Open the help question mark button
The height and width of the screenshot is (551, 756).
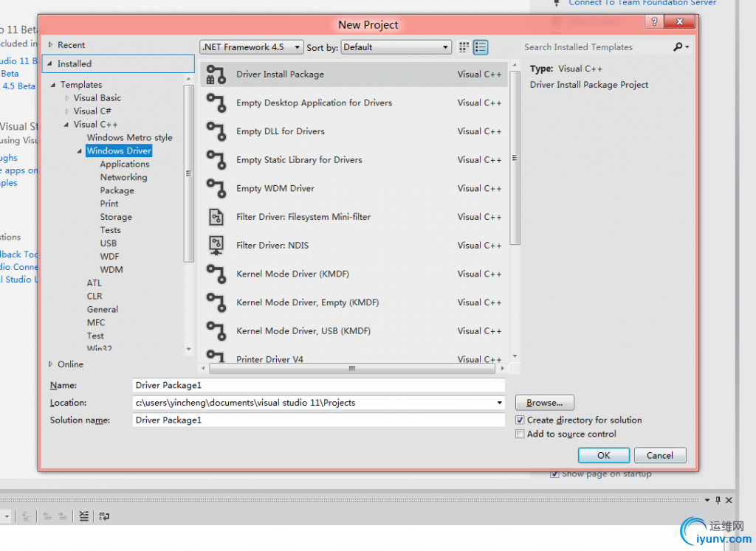click(654, 21)
